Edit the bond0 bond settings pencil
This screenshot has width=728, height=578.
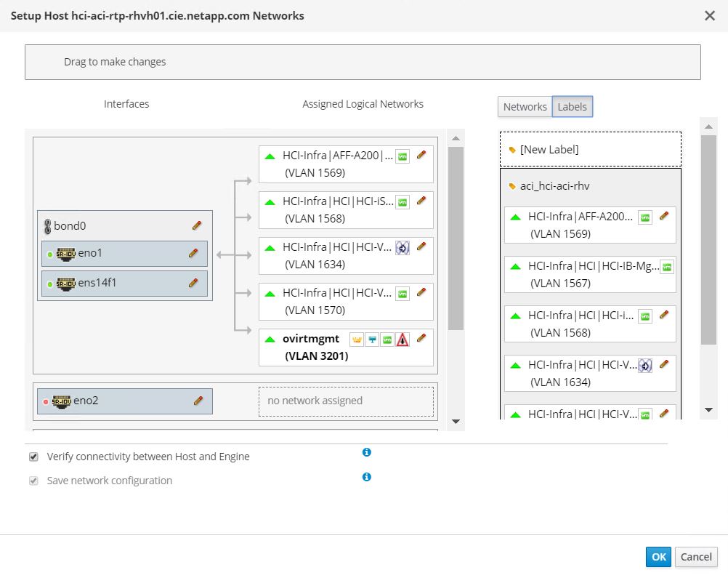(197, 225)
